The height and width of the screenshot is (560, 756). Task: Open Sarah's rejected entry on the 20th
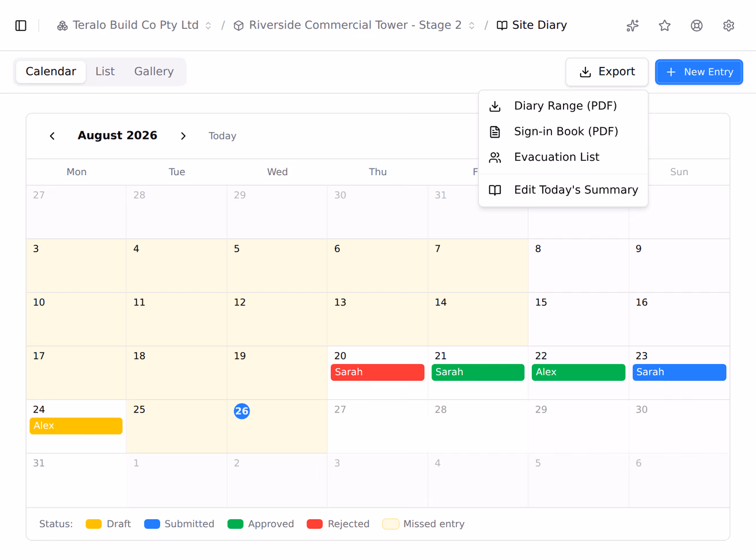pyautogui.click(x=377, y=372)
